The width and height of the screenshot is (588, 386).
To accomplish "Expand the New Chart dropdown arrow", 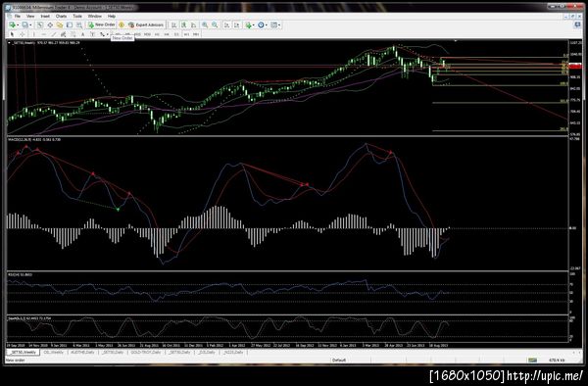I will pyautogui.click(x=18, y=25).
